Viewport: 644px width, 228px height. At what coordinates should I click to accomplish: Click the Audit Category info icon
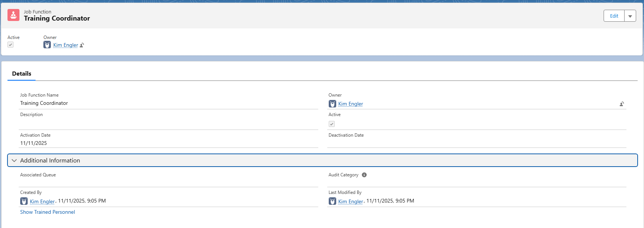[x=364, y=175]
